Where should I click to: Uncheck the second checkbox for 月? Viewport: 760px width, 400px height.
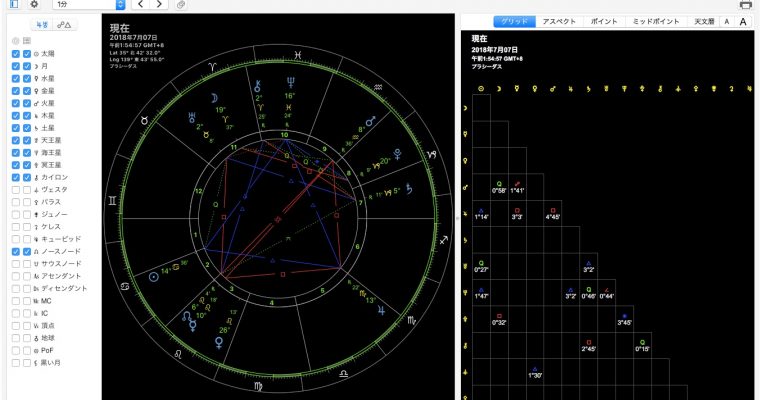(27, 66)
